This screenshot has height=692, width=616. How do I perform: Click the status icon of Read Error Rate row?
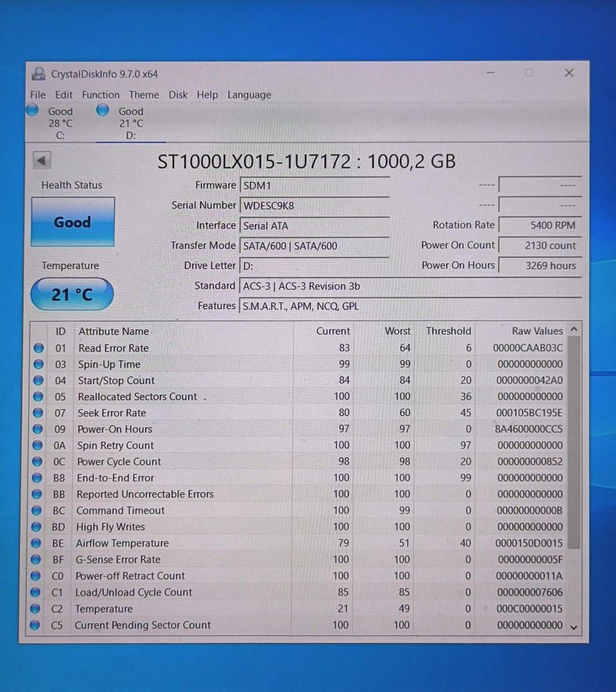pyautogui.click(x=39, y=348)
